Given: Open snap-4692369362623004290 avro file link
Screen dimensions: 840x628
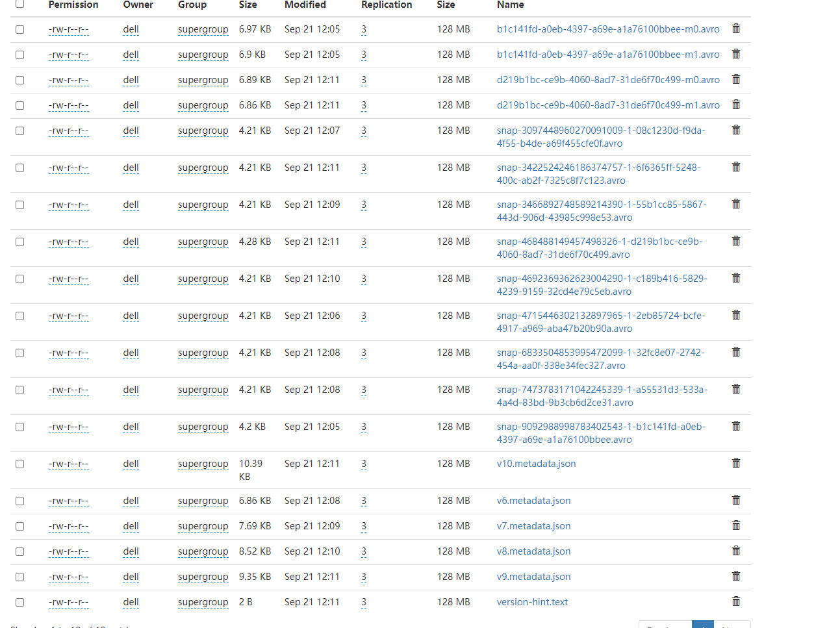Looking at the screenshot, I should (x=602, y=285).
